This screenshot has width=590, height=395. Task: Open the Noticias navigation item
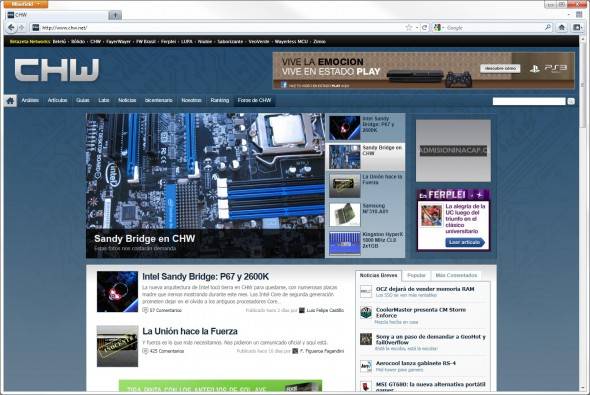pos(127,100)
